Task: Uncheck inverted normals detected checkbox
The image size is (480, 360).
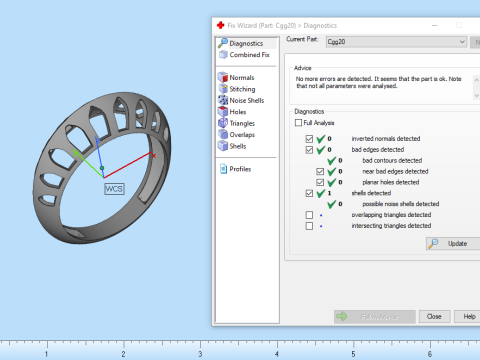Action: coord(309,139)
